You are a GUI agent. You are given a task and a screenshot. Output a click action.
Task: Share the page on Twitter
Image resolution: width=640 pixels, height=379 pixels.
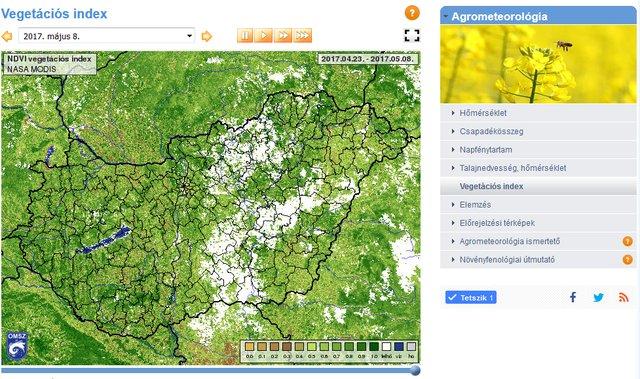[x=598, y=297]
